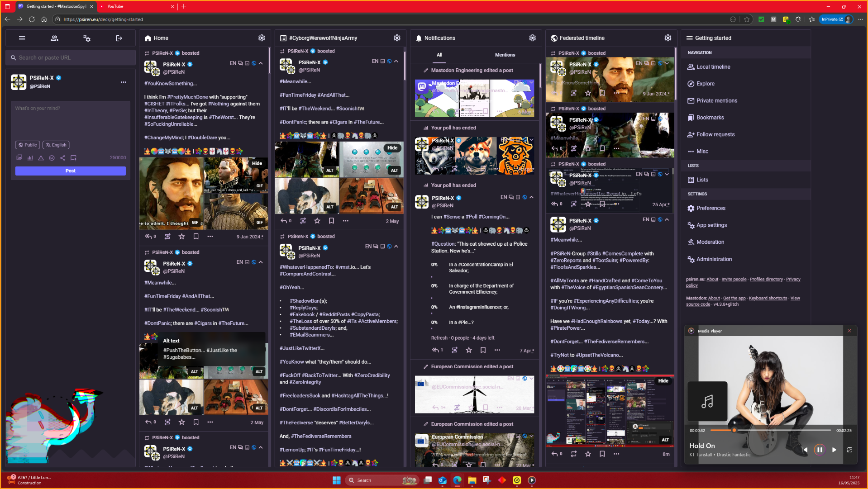Click the Home column scrollbar

coord(270,61)
